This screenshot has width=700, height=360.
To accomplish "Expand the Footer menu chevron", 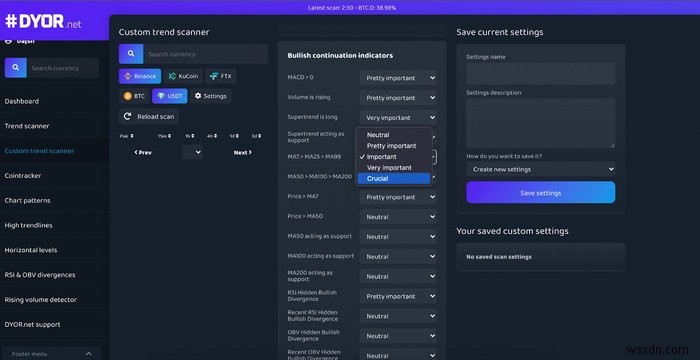I will tap(88, 354).
